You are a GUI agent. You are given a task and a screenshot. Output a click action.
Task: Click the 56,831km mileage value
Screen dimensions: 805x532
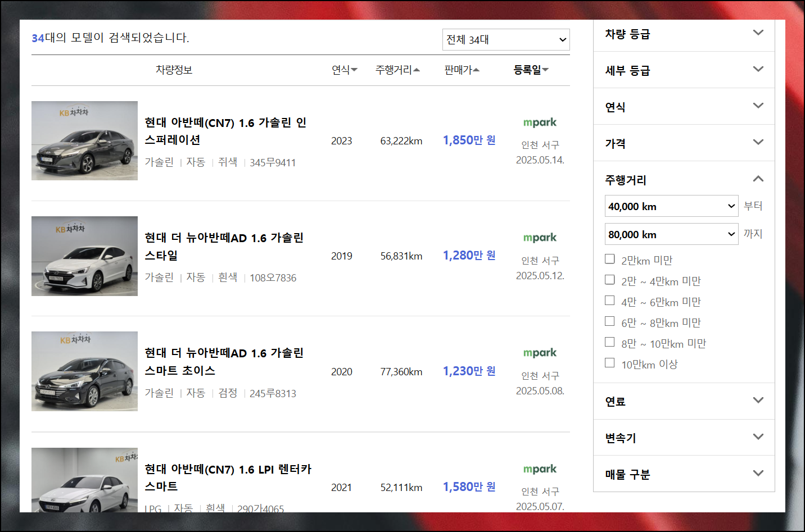click(401, 256)
